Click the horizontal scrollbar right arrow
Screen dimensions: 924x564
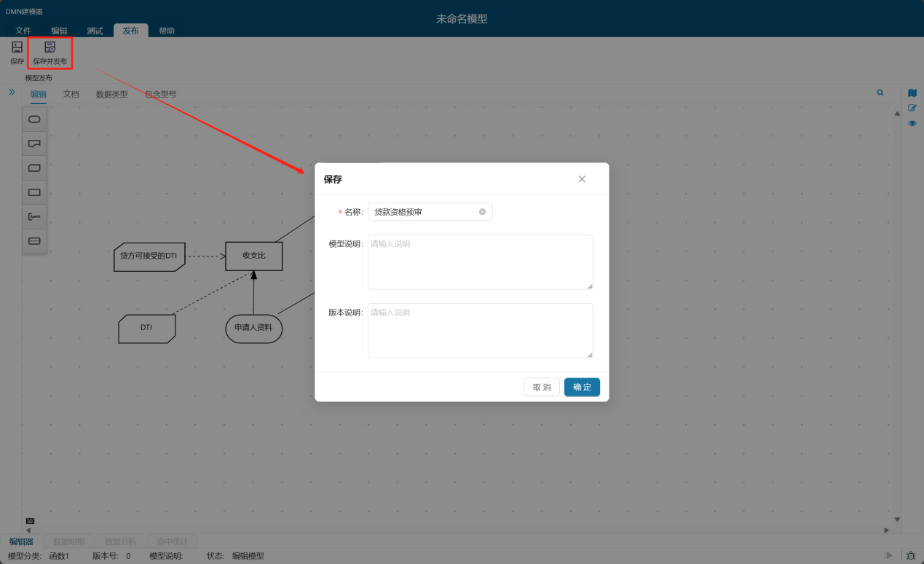click(x=886, y=530)
